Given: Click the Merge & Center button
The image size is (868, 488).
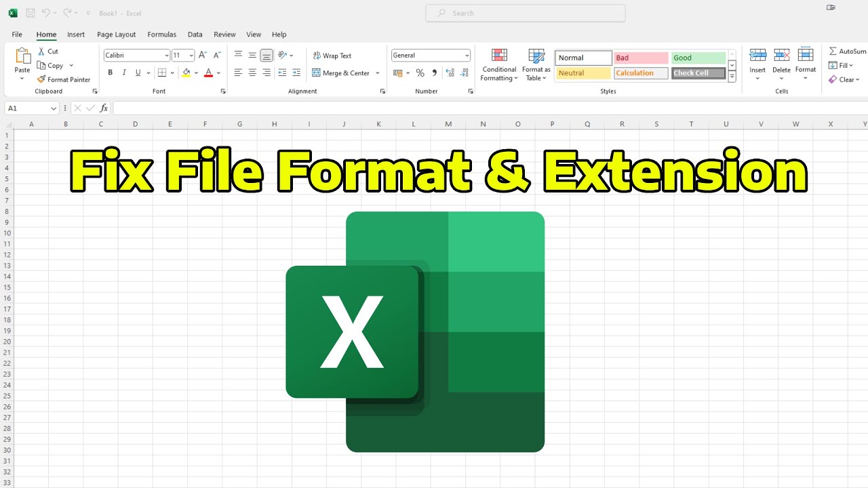Looking at the screenshot, I should (340, 73).
